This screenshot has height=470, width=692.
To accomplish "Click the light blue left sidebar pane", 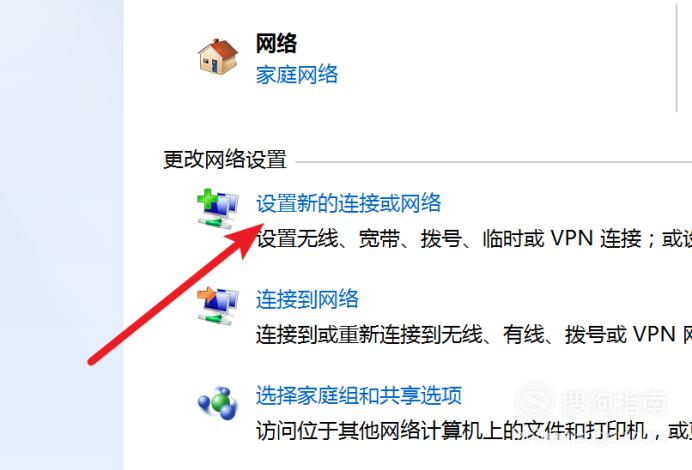I will [x=61, y=235].
